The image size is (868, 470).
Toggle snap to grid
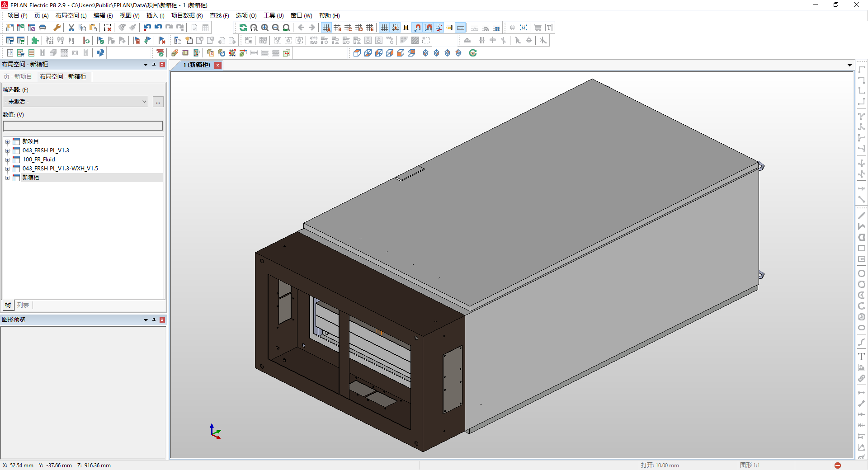pyautogui.click(x=395, y=28)
